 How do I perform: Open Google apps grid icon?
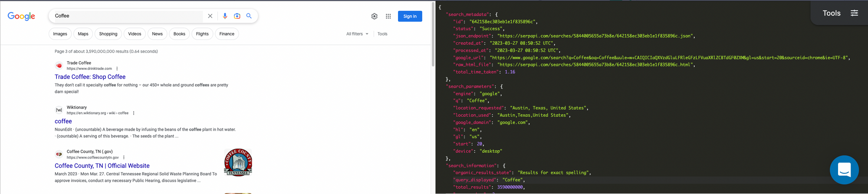388,16
